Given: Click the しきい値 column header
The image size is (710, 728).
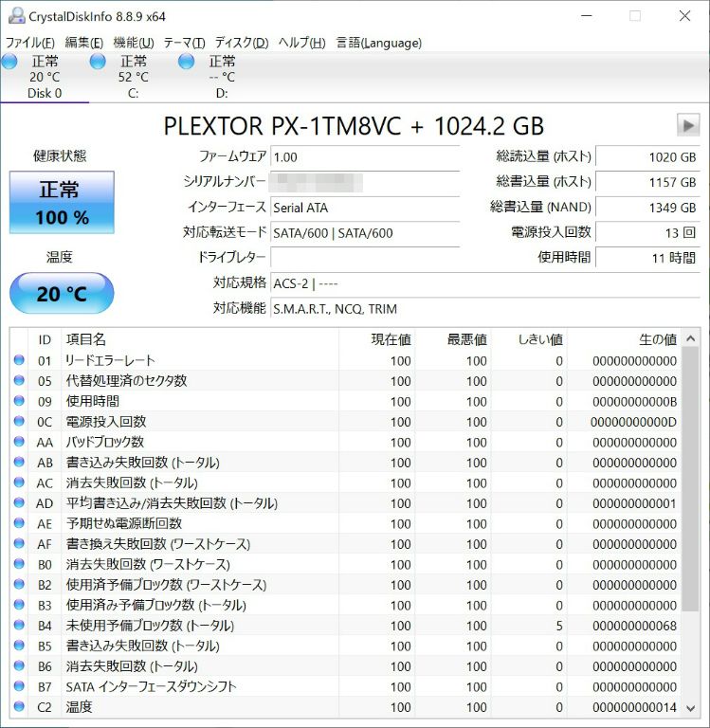Looking at the screenshot, I should pyautogui.click(x=529, y=339).
